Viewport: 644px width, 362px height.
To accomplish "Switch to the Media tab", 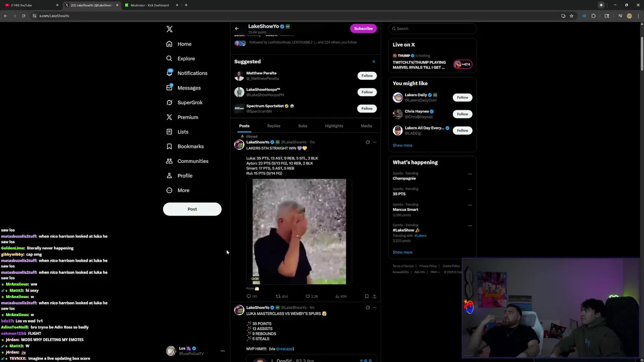I will (366, 126).
